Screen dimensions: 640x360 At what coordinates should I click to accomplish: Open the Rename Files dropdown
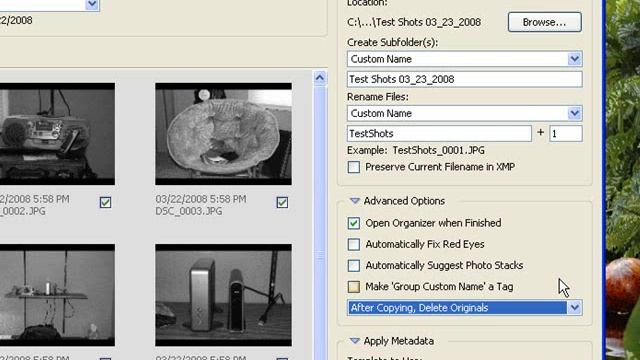574,113
